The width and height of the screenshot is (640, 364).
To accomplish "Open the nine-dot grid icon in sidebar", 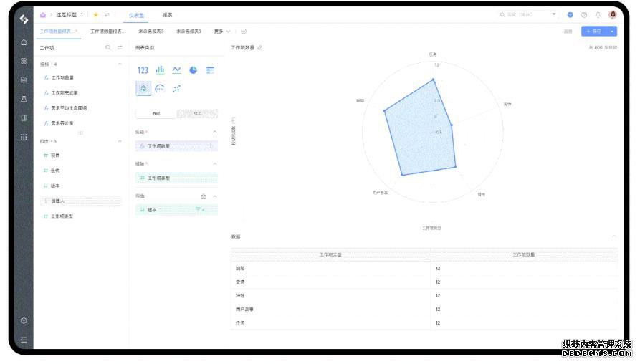I will click(x=24, y=137).
